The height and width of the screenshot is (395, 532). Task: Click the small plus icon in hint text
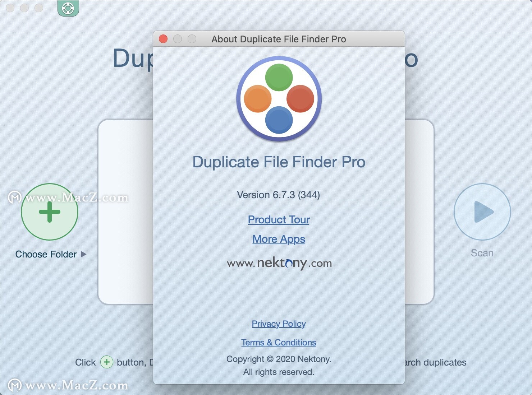click(106, 362)
